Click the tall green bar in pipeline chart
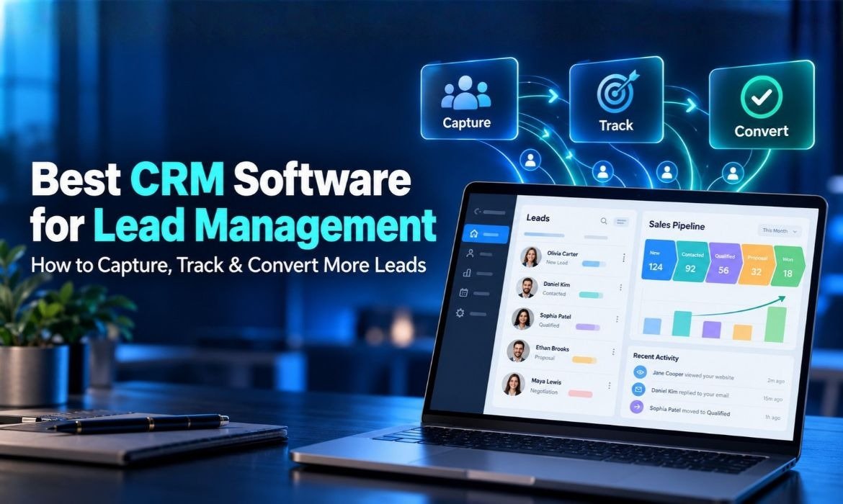843x504 pixels. [776, 324]
